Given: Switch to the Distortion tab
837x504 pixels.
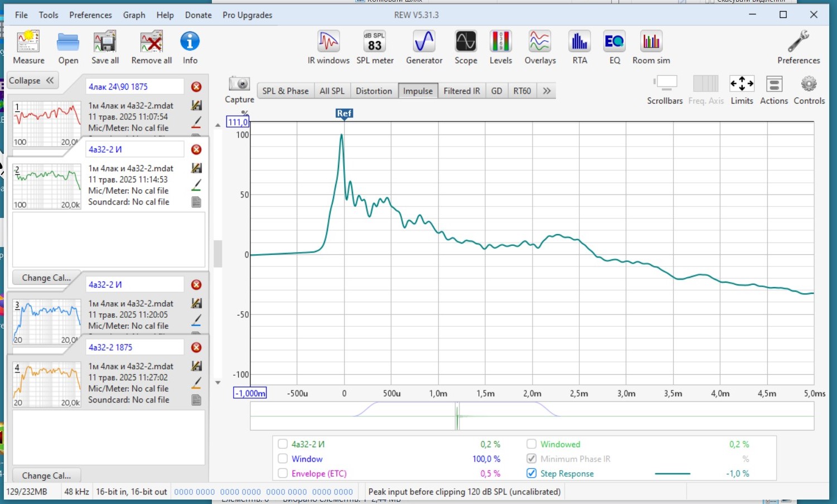Looking at the screenshot, I should click(x=374, y=91).
